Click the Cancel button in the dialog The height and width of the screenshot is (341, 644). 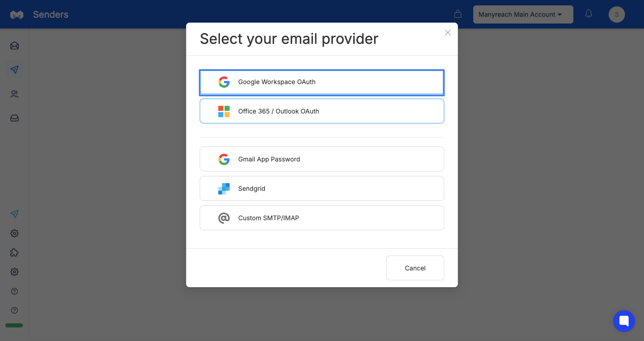415,268
